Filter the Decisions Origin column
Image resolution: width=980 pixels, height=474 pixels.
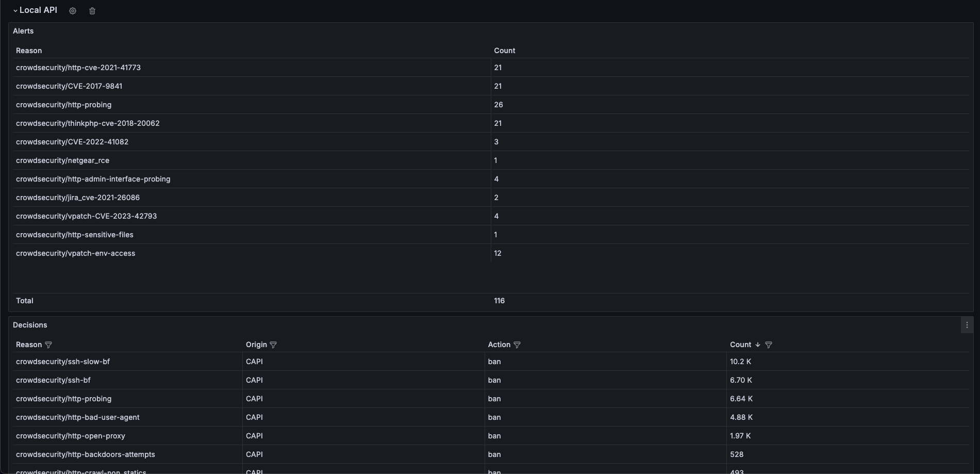[273, 345]
